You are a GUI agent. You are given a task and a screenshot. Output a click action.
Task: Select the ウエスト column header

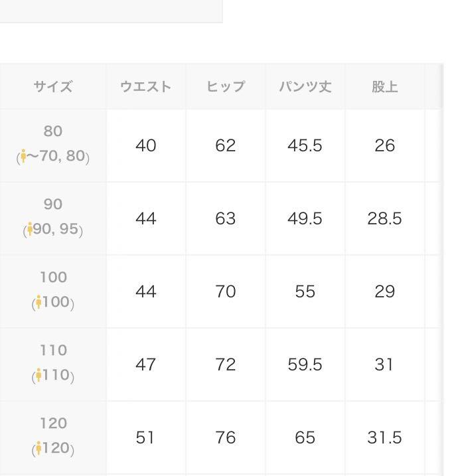click(x=146, y=87)
